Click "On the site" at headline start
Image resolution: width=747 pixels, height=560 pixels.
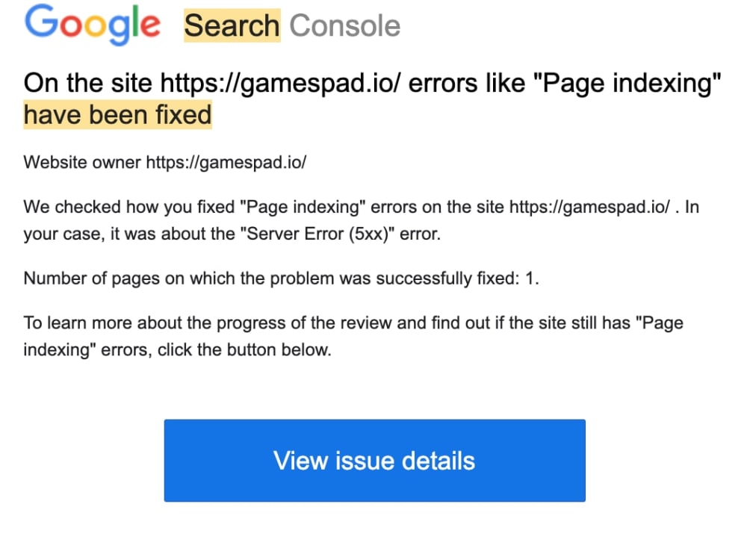click(87, 84)
